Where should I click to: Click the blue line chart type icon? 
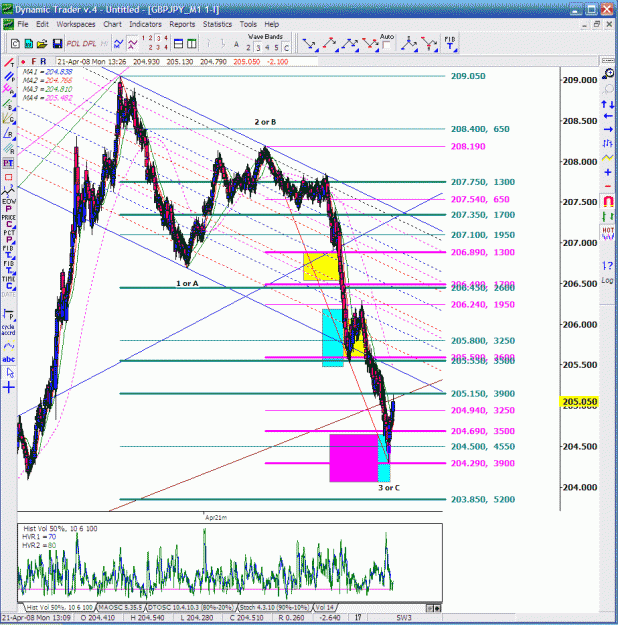click(118, 44)
